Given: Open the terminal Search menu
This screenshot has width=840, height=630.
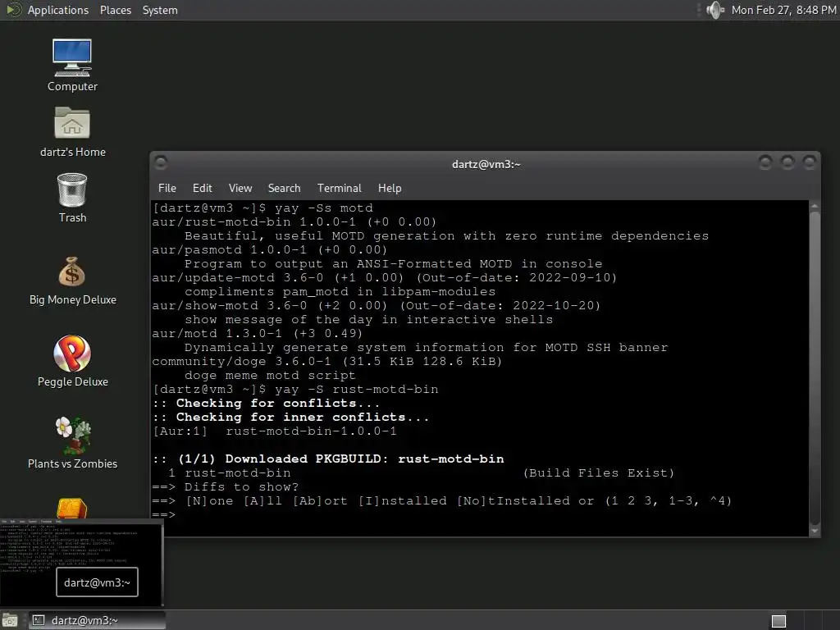Looking at the screenshot, I should click(284, 188).
